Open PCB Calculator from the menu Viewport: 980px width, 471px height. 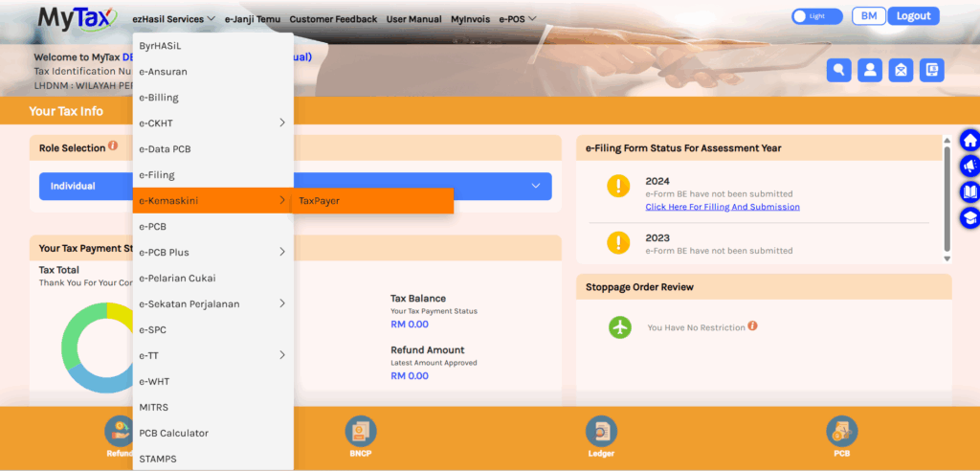212,432
